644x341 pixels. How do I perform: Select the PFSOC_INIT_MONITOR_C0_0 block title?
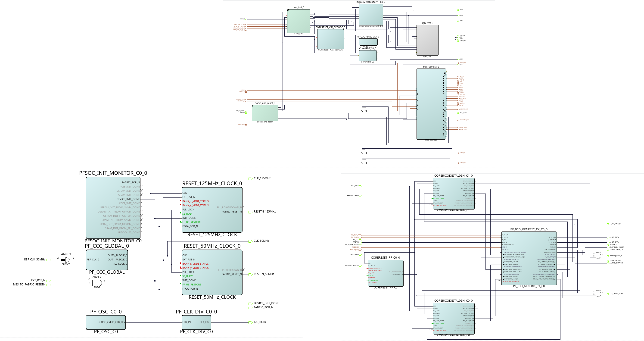coord(113,173)
